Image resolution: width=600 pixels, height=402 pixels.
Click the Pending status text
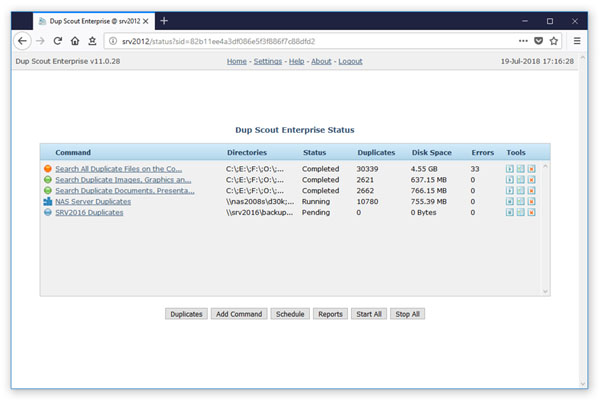click(x=316, y=212)
